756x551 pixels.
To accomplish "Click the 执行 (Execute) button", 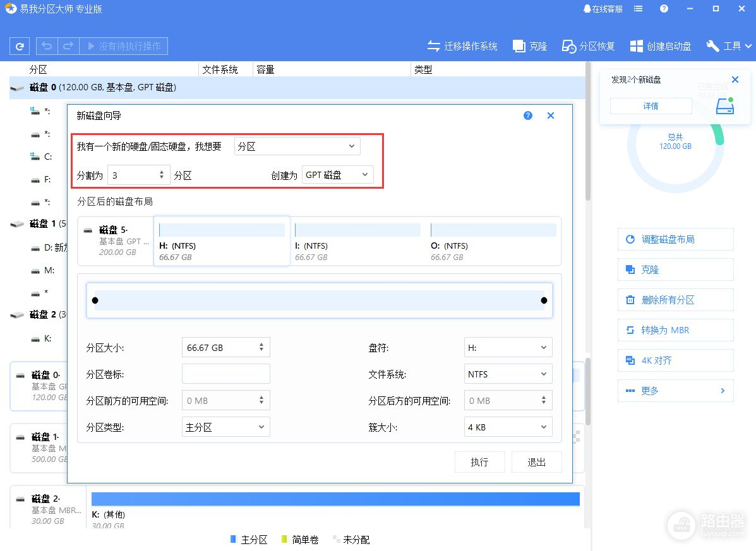I will [479, 462].
